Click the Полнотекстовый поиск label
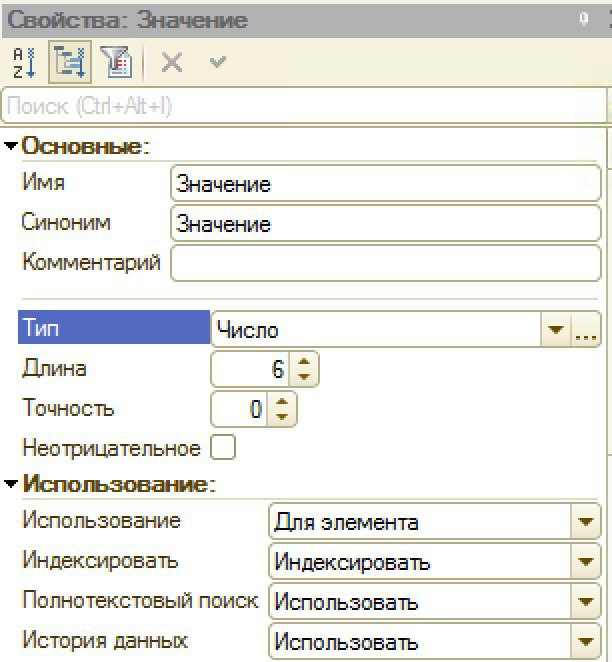612x662 pixels. pyautogui.click(x=140, y=600)
